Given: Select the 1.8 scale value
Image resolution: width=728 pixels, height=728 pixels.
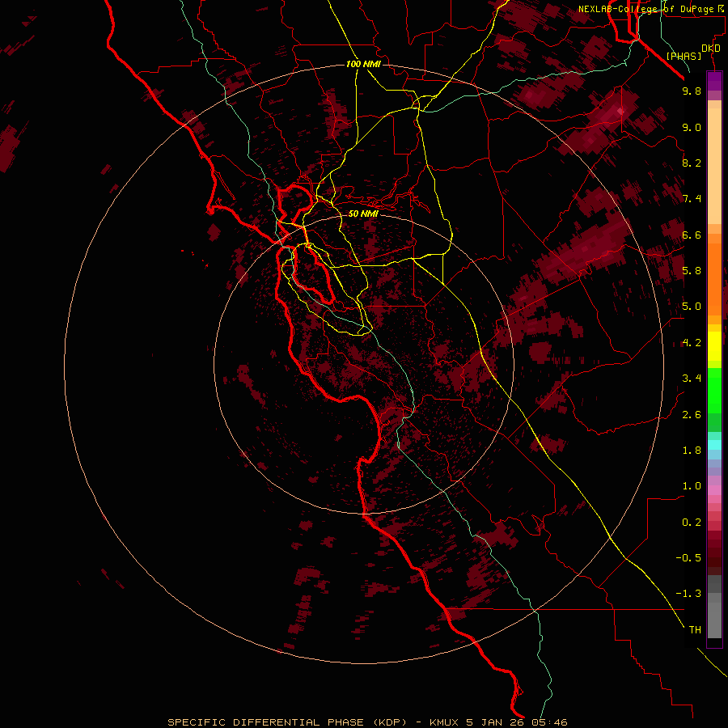Looking at the screenshot, I should 692,451.
